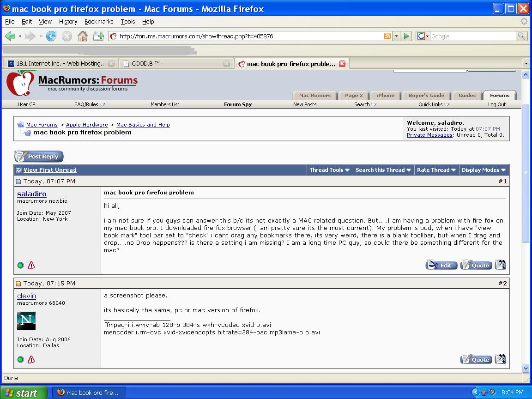Select the Mac Rumors site tab
The image size is (532, 399).
coord(315,95)
